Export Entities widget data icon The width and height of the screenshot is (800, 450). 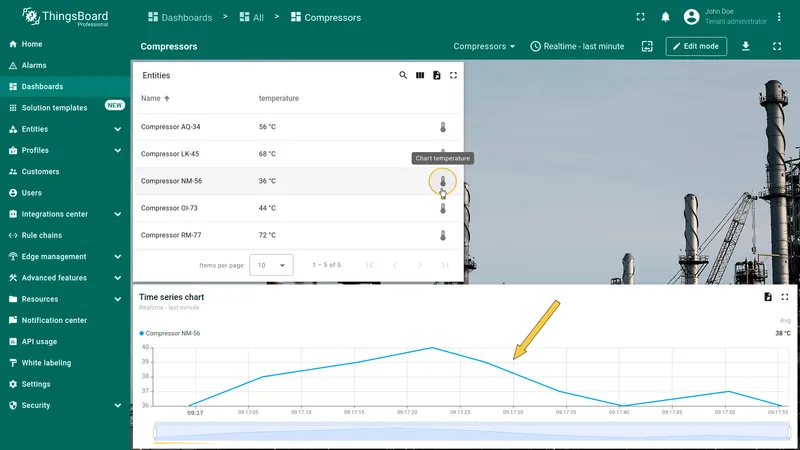pyautogui.click(x=437, y=76)
